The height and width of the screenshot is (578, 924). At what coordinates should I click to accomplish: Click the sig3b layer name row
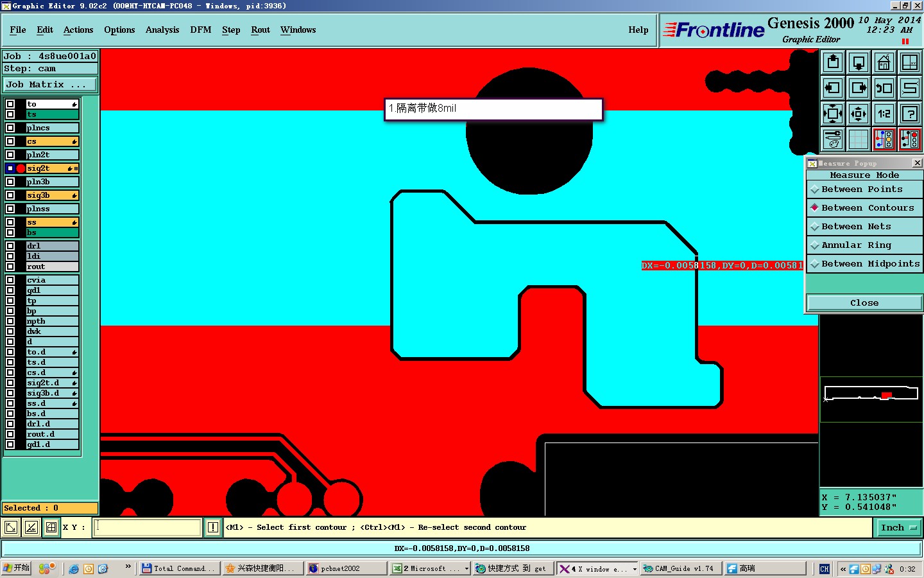52,195
